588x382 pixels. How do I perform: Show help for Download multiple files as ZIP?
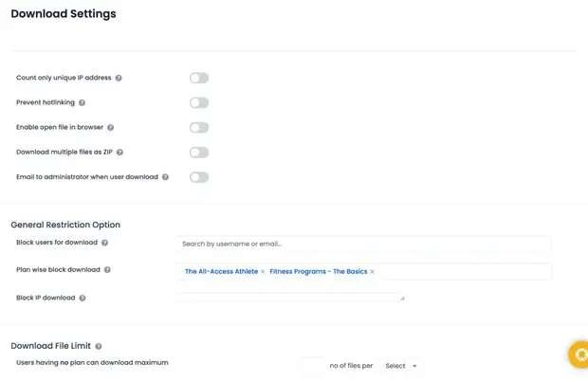pyautogui.click(x=119, y=153)
